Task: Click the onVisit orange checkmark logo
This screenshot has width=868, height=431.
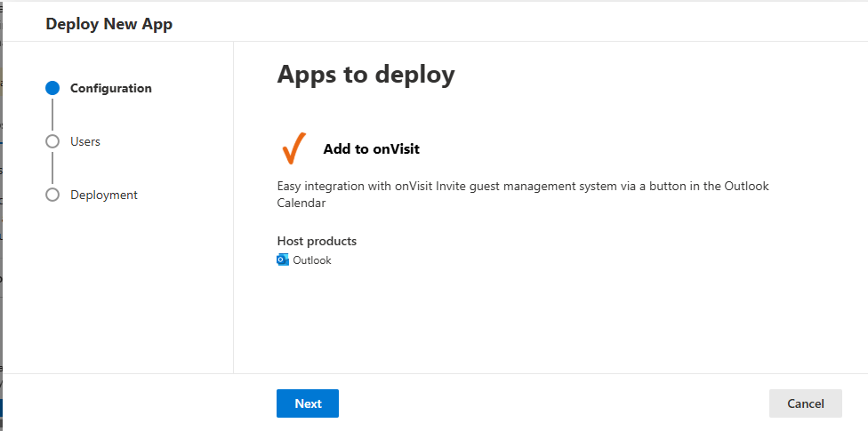Action: tap(294, 148)
